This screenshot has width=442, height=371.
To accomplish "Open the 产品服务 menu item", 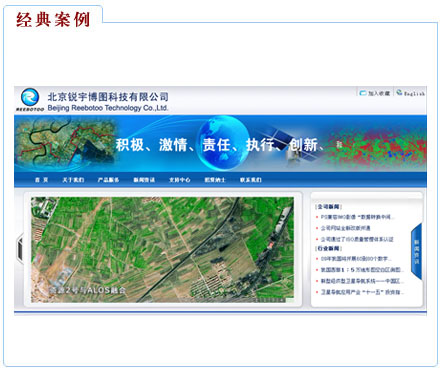I will tap(108, 180).
